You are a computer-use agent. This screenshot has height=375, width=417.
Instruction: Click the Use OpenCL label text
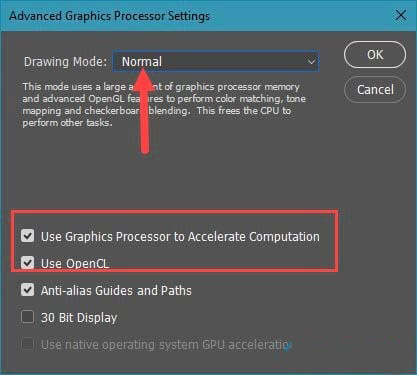point(75,264)
